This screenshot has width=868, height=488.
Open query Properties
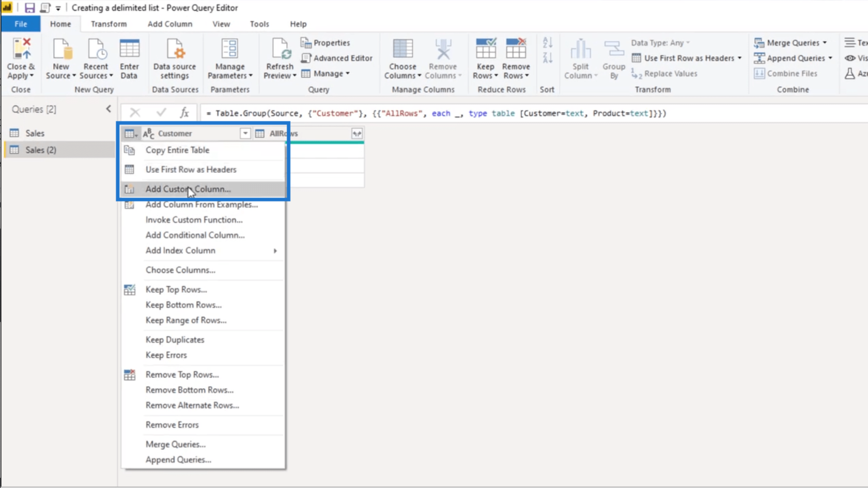[x=326, y=43]
